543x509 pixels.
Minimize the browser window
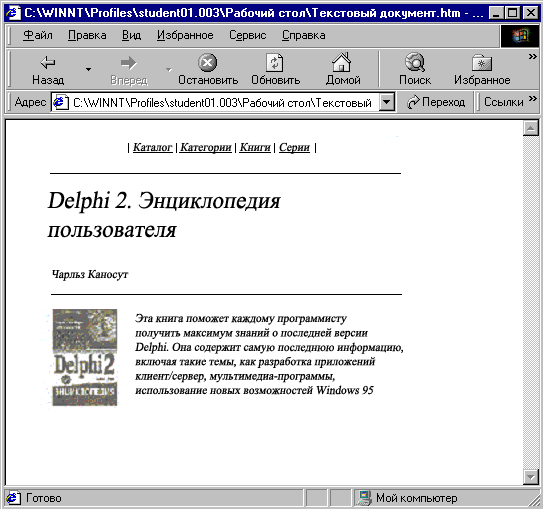point(497,13)
